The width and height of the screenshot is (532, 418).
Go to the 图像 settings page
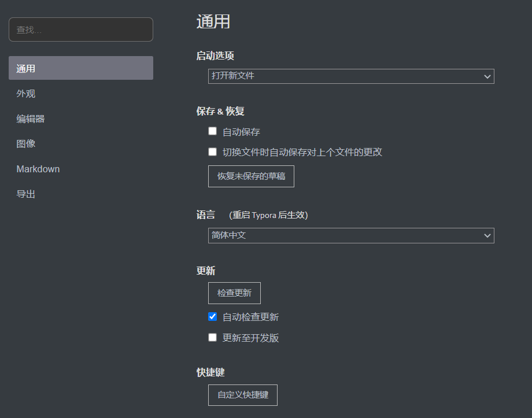(x=26, y=144)
